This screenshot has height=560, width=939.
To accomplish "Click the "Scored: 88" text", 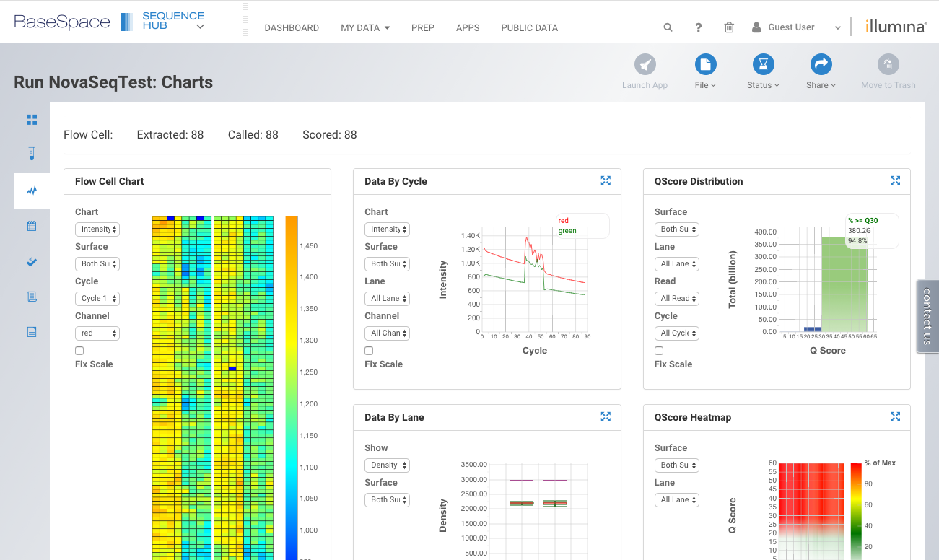I will [x=330, y=135].
